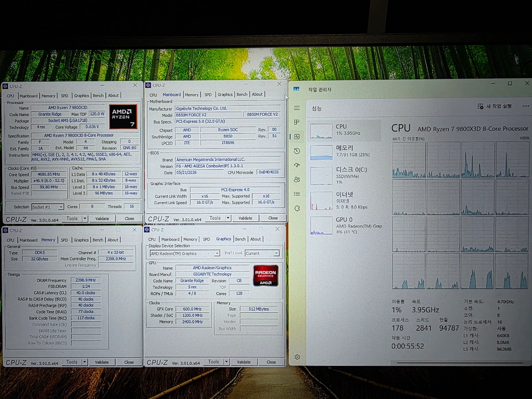Click uptime value 0:00:55:52 in Task Manager

[x=408, y=346]
